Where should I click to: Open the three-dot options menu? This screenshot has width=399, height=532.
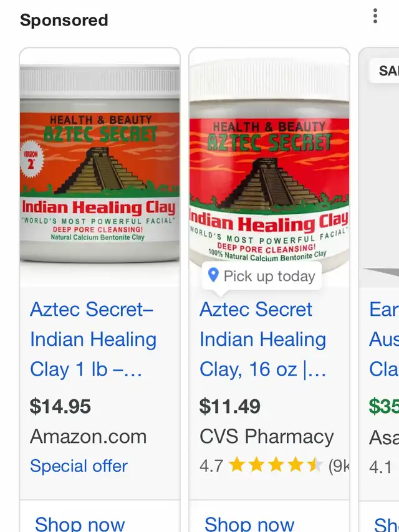[375, 16]
